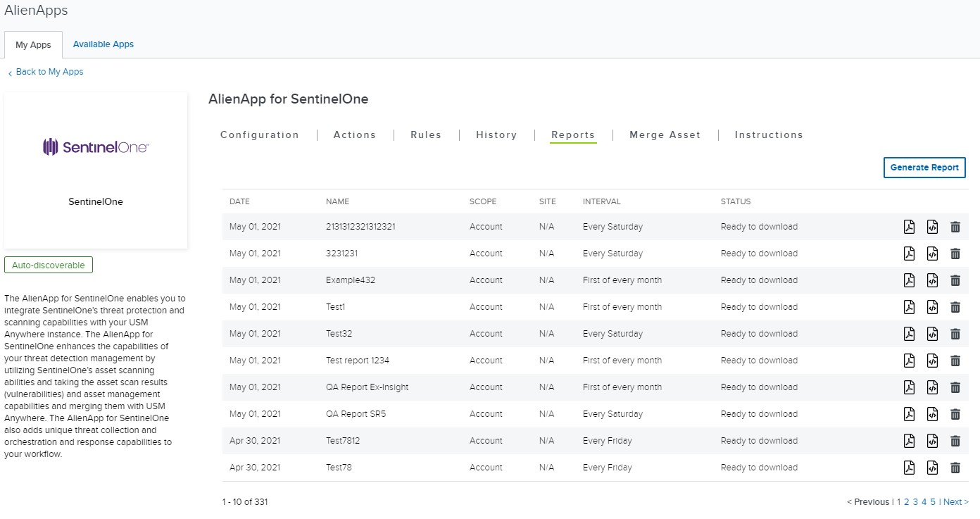Delete report 3231231

coord(955,254)
